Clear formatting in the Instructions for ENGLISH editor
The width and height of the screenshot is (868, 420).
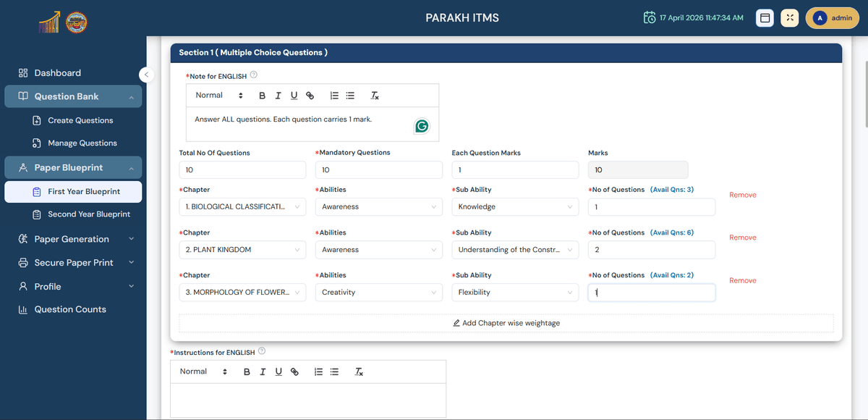(359, 372)
